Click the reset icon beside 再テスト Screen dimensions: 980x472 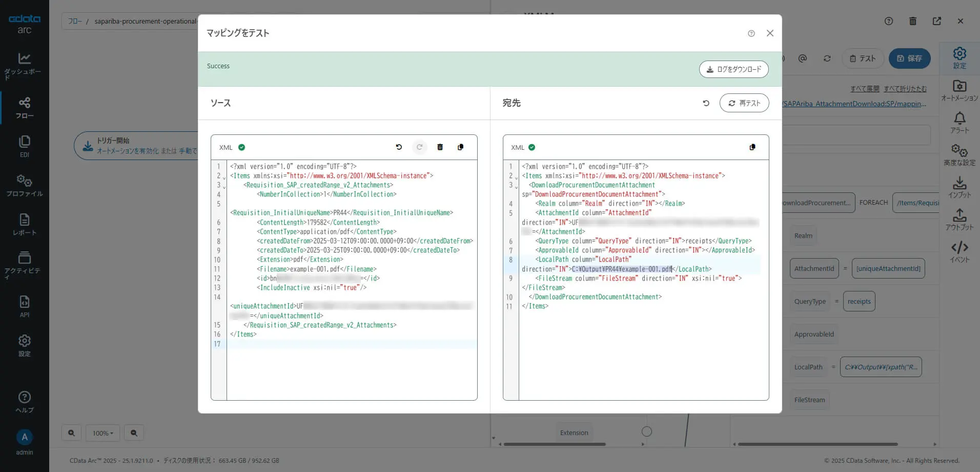706,103
